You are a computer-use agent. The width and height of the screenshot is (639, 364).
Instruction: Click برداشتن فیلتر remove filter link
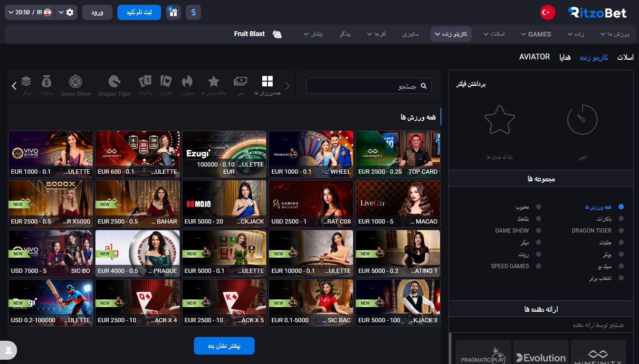(470, 84)
